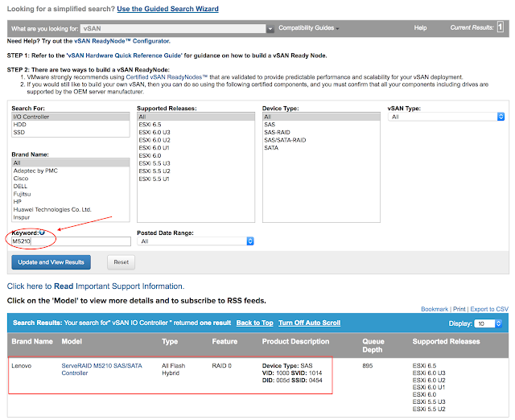The image size is (515, 420).
Task: Open ServeRAID M5210 SAS/SATA Controller model link
Action: tap(101, 369)
